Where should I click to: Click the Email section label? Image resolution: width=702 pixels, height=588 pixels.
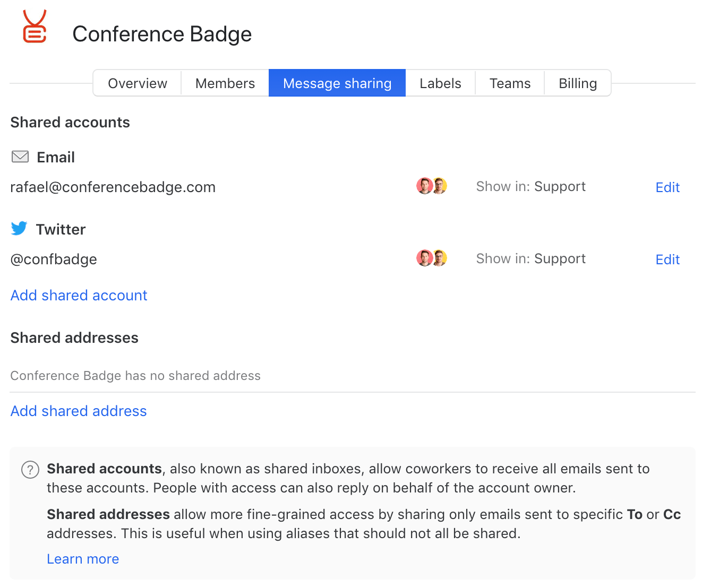pyautogui.click(x=56, y=157)
